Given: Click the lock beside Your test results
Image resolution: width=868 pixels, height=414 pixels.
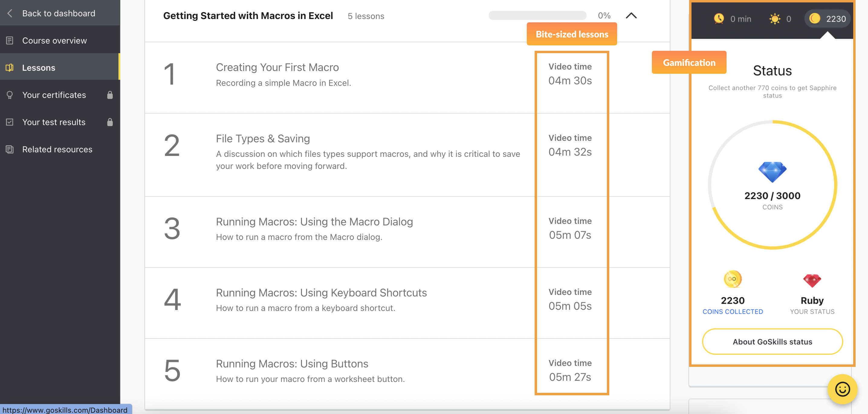Looking at the screenshot, I should point(110,122).
